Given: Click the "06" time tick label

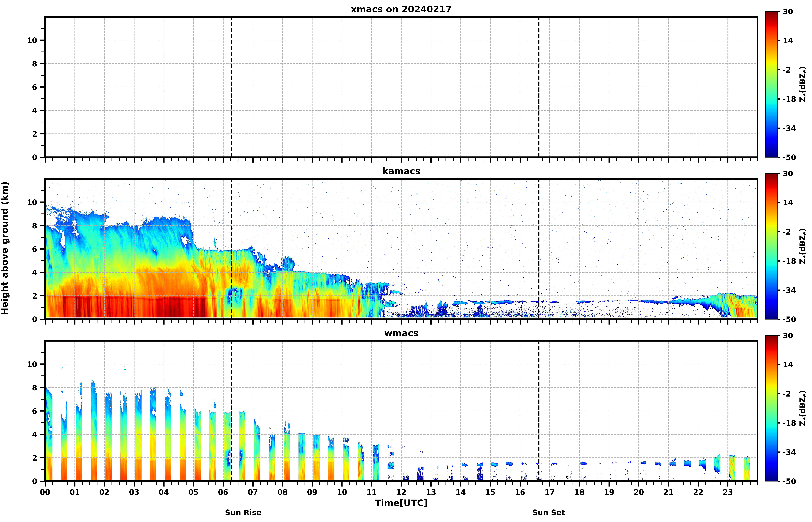Looking at the screenshot, I should coord(223,492).
